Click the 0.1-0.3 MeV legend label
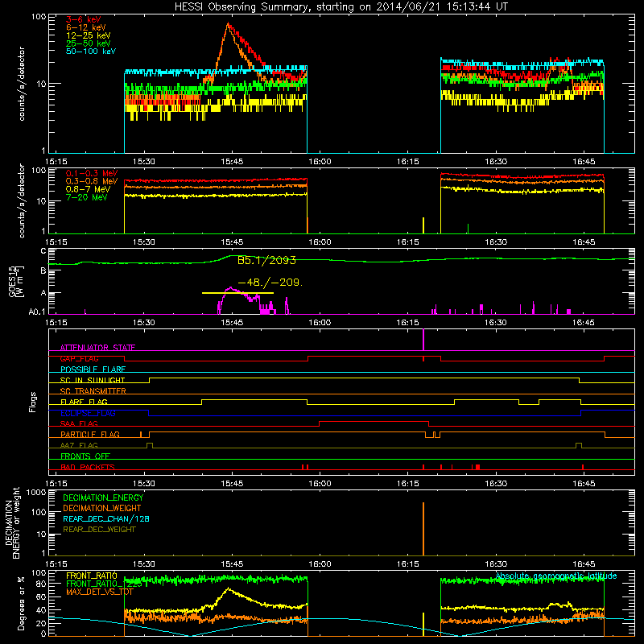 pos(92,173)
